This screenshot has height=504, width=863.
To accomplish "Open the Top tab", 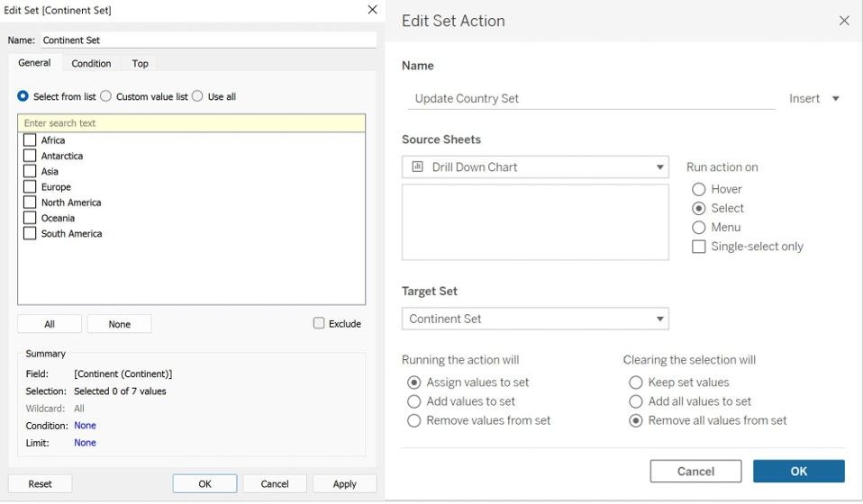I will pos(140,63).
